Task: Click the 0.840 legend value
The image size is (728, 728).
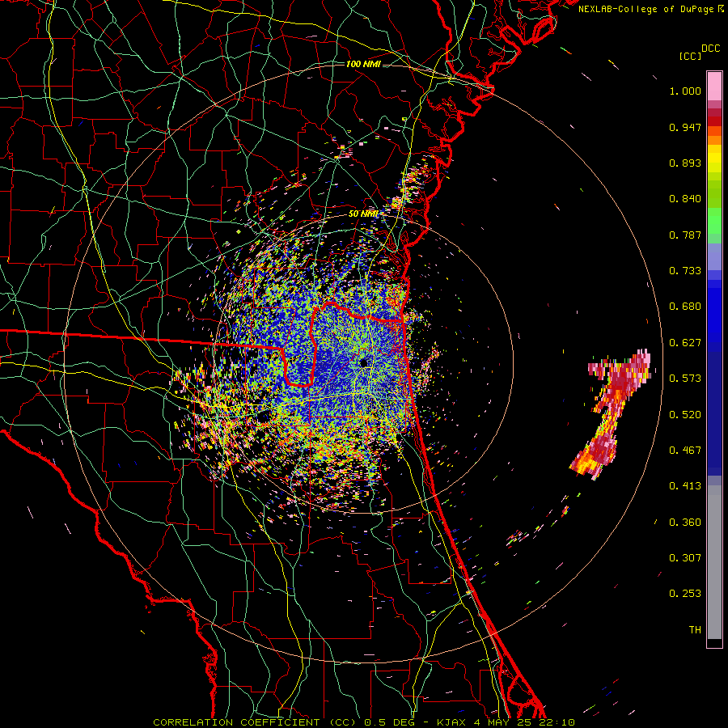Action: [x=685, y=199]
